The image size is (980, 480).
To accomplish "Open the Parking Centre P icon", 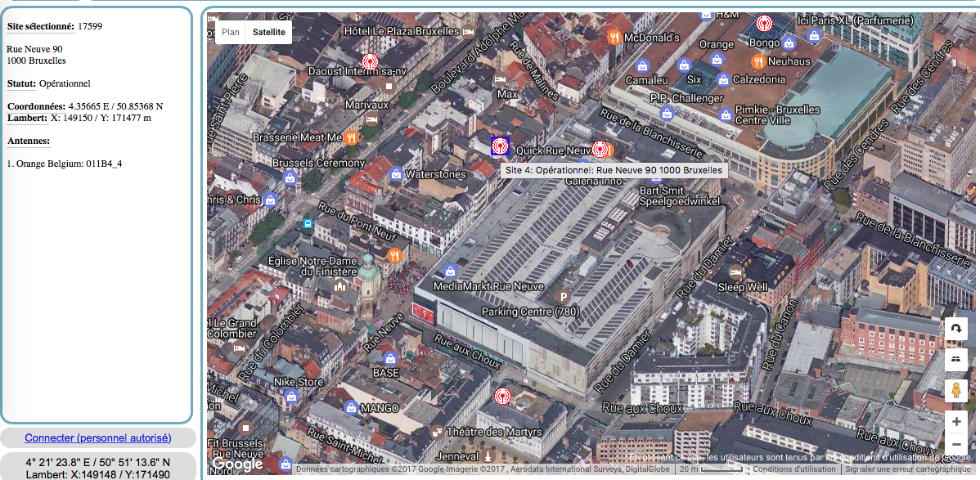I will 563,296.
